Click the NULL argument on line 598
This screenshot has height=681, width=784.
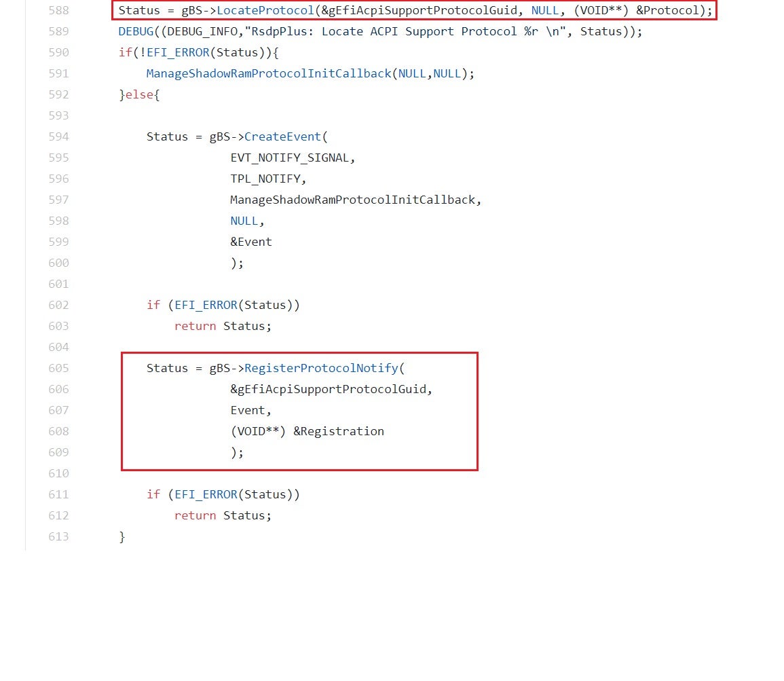pyautogui.click(x=244, y=221)
